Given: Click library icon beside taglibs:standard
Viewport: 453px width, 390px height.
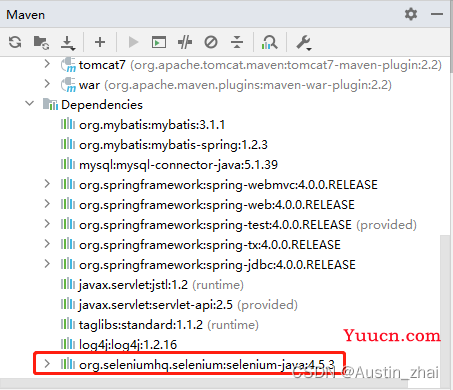Looking at the screenshot, I should pos(68,324).
